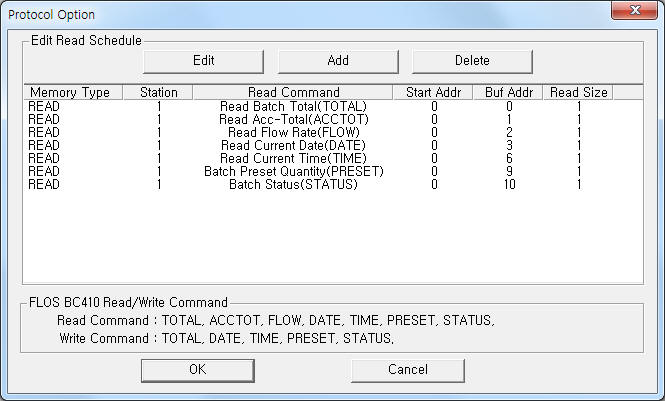Confirm with the OK button
The image size is (665, 401).
click(x=198, y=370)
